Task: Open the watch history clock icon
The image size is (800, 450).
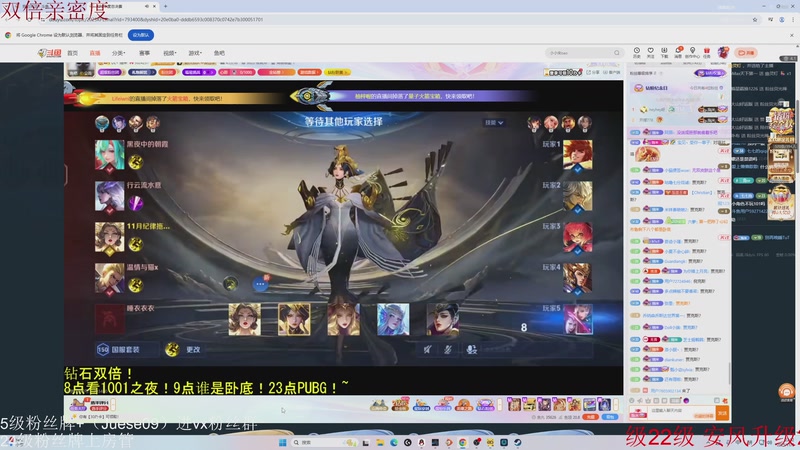Action: pyautogui.click(x=637, y=52)
